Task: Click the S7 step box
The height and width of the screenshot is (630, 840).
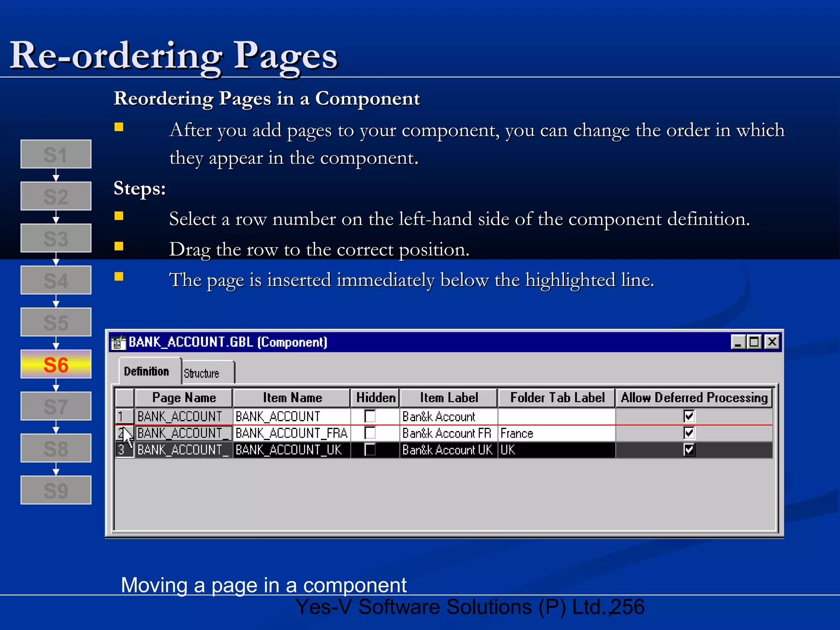Action: point(56,406)
